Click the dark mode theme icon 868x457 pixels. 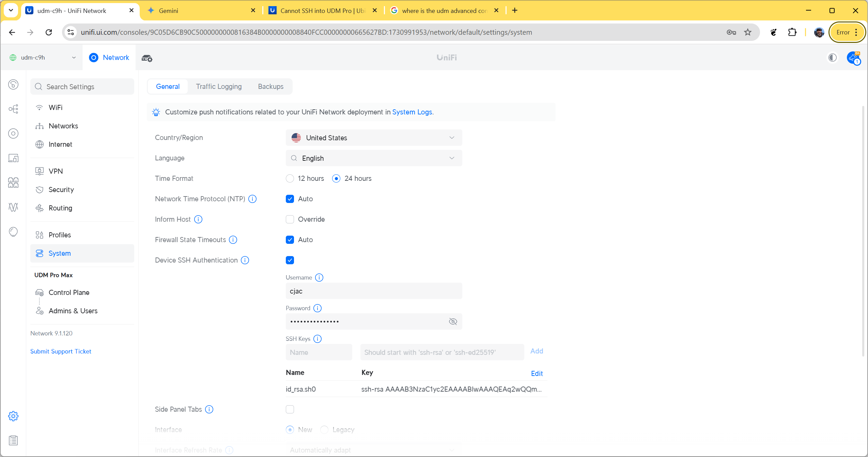tap(832, 58)
